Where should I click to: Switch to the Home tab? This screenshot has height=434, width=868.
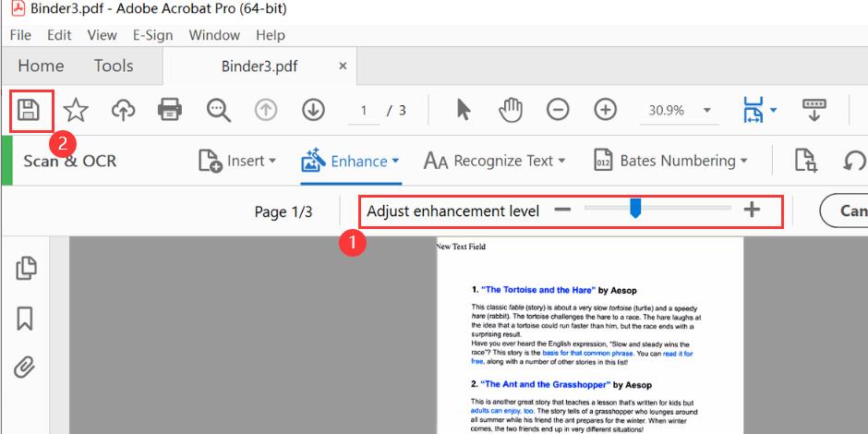(x=41, y=66)
